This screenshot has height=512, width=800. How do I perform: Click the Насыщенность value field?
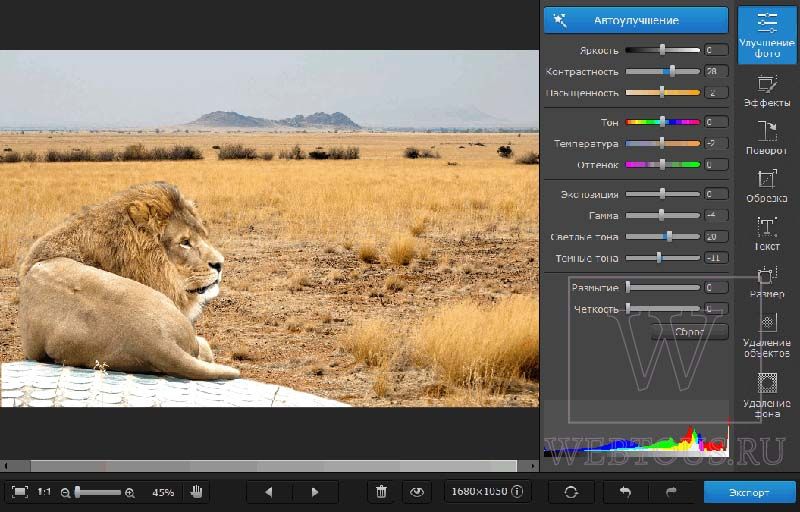click(x=716, y=93)
